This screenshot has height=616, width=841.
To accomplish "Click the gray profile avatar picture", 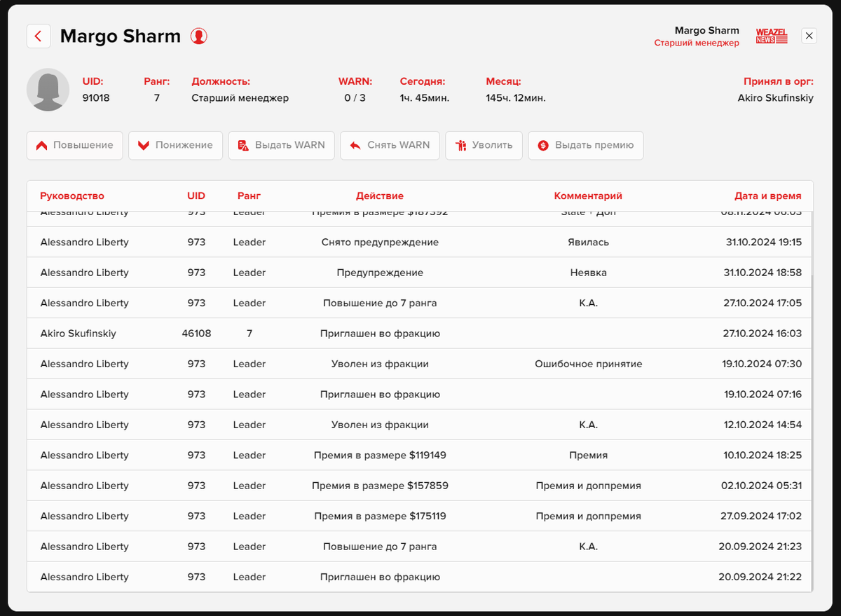I will (x=48, y=90).
